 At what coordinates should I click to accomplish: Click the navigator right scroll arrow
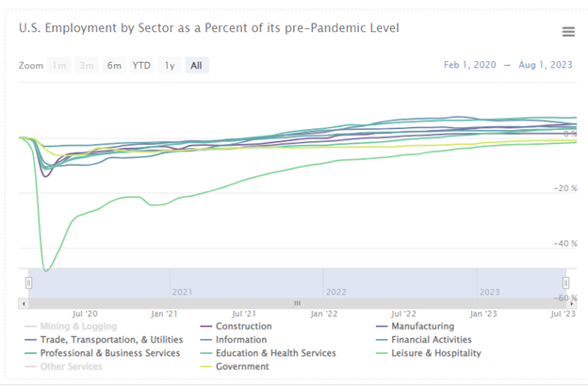[570, 303]
